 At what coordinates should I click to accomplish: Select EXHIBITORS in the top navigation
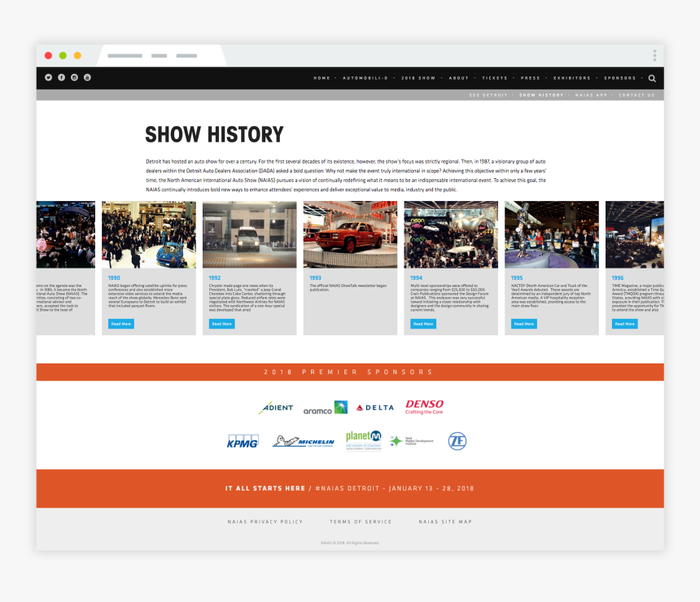point(571,78)
